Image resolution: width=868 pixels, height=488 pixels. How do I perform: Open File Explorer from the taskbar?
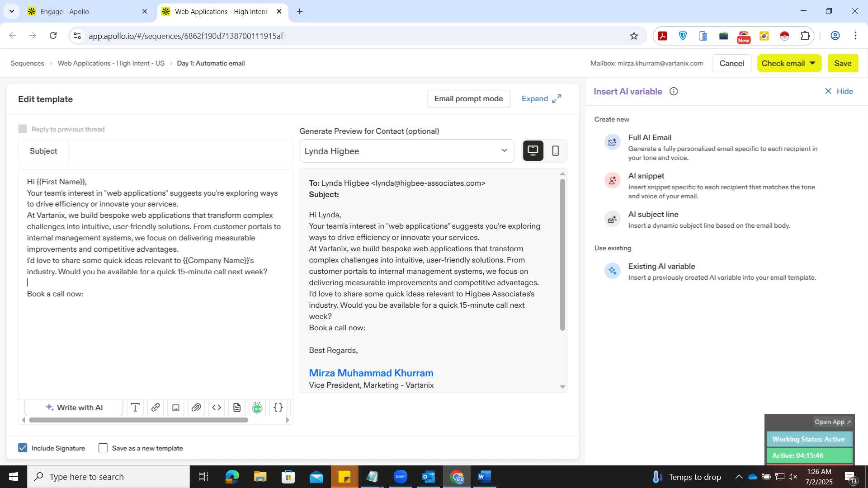[260, 477]
